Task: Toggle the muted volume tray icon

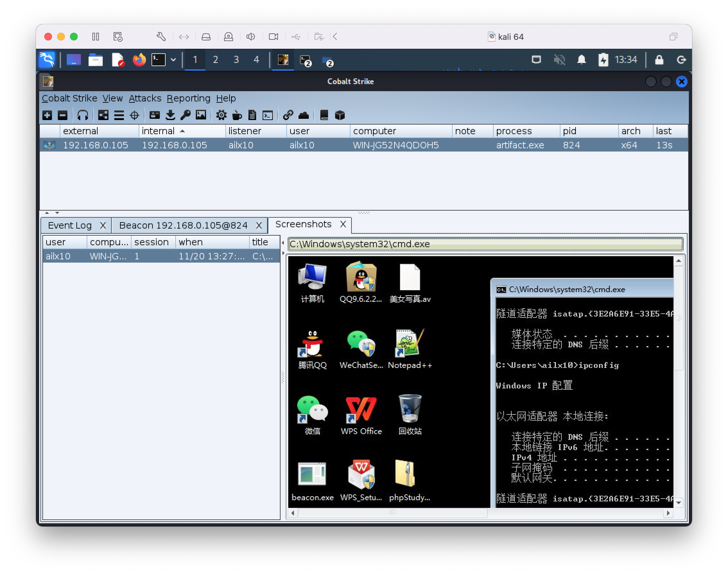Action: coord(559,60)
